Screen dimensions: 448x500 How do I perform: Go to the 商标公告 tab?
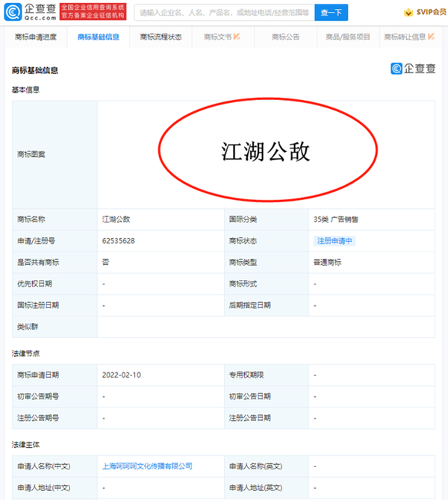[x=285, y=37]
